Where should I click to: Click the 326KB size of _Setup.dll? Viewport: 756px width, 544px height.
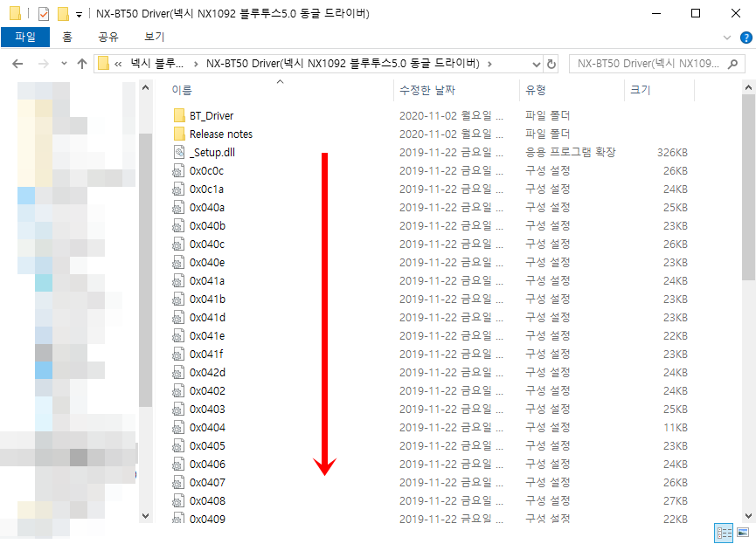coord(672,153)
